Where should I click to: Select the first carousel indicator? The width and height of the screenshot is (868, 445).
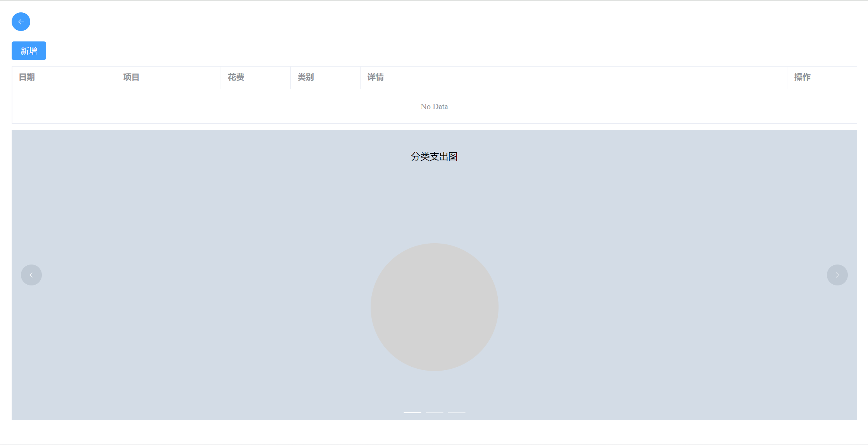(412, 412)
